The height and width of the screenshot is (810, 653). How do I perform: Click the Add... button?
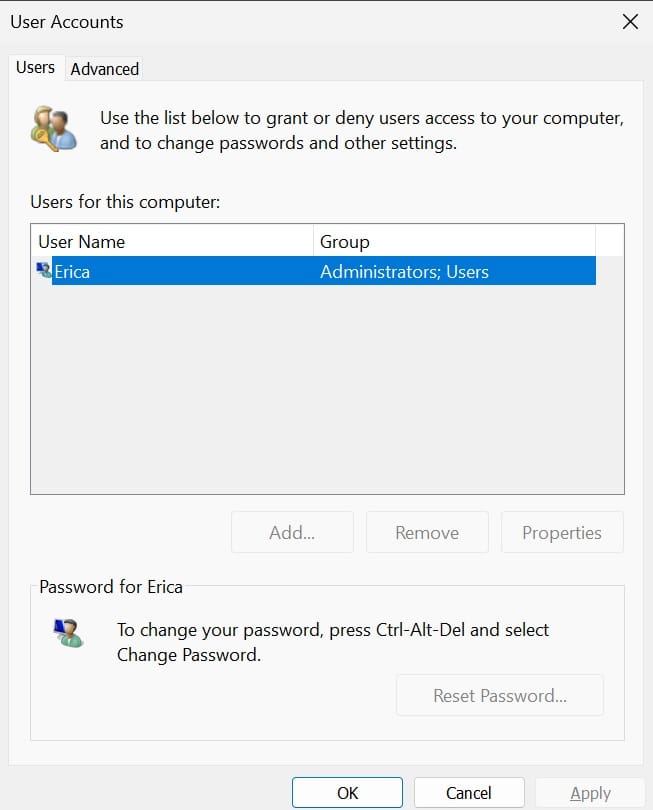pyautogui.click(x=292, y=532)
